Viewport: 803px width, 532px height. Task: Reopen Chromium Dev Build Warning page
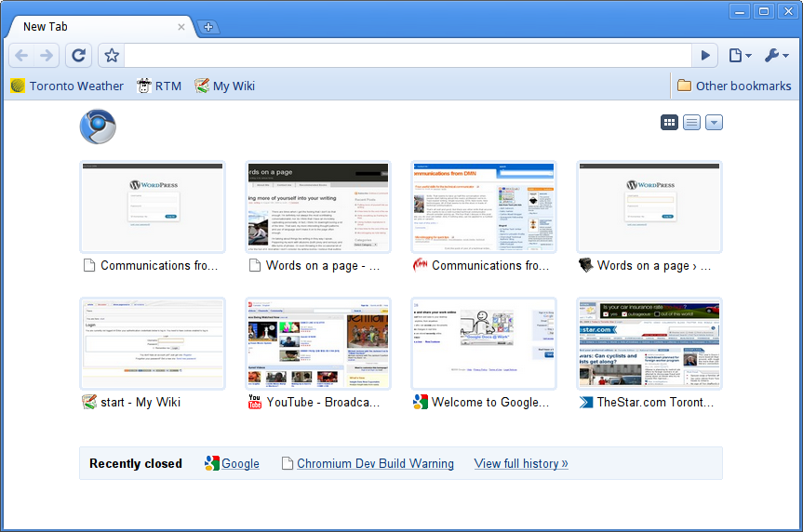(x=375, y=463)
